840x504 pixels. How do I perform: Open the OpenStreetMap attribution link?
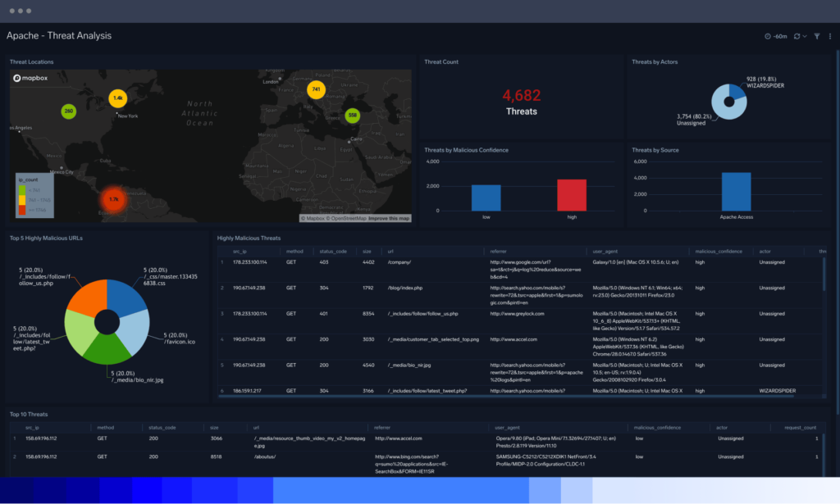346,218
